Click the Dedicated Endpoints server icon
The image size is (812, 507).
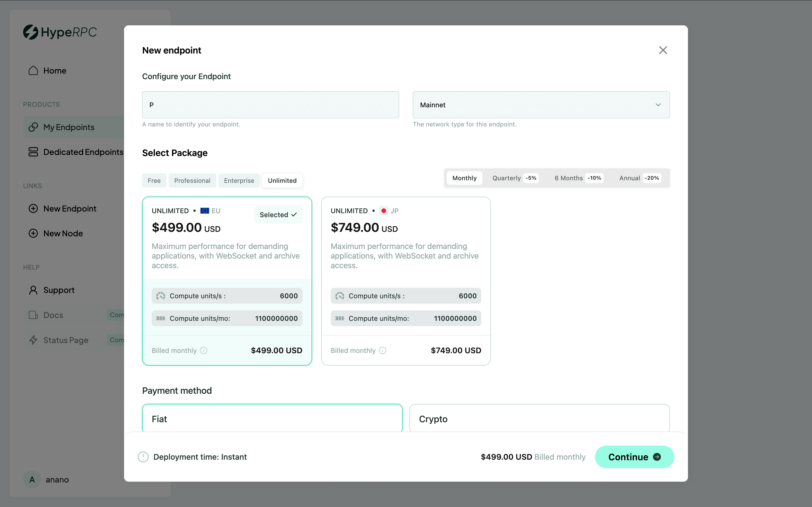tap(33, 152)
